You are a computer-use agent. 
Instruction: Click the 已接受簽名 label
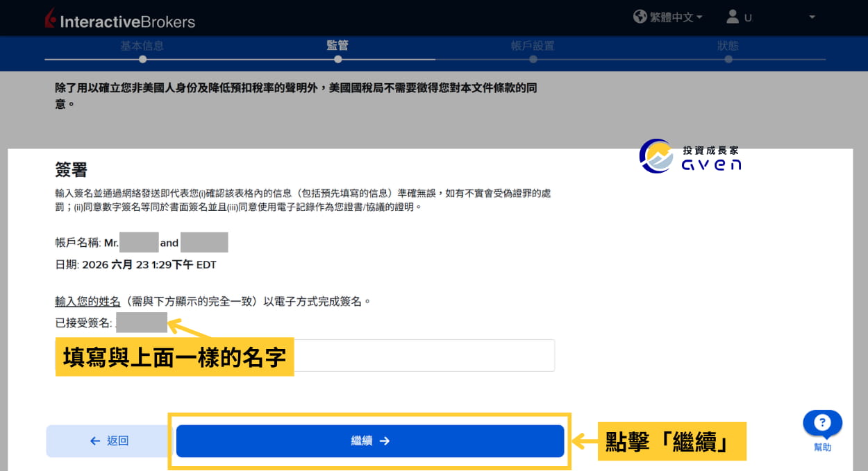[x=83, y=323]
